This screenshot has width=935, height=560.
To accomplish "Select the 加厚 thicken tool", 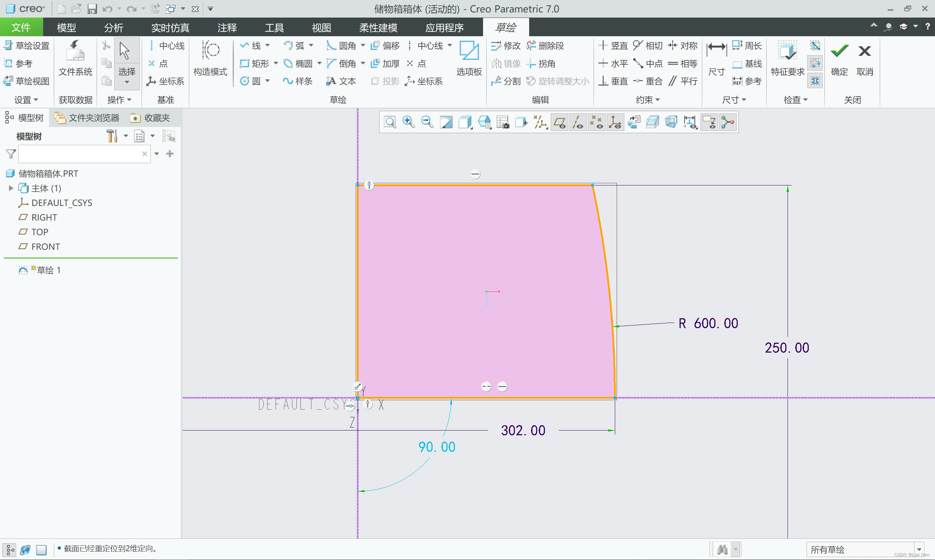I will click(x=385, y=63).
